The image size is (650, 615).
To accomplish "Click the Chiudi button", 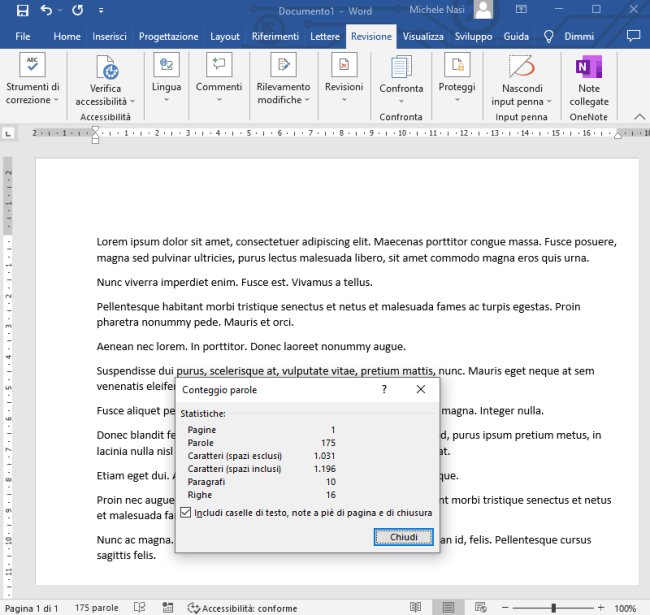I will point(403,537).
